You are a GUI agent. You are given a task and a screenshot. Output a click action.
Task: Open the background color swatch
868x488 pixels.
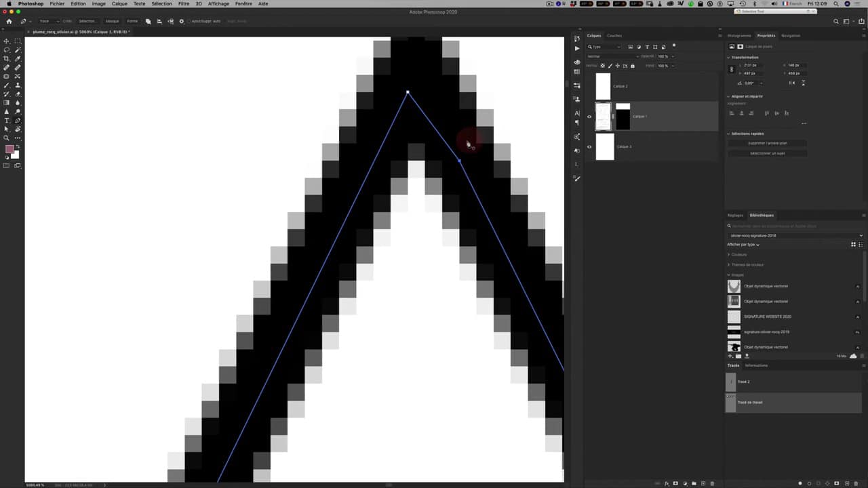pyautogui.click(x=16, y=155)
